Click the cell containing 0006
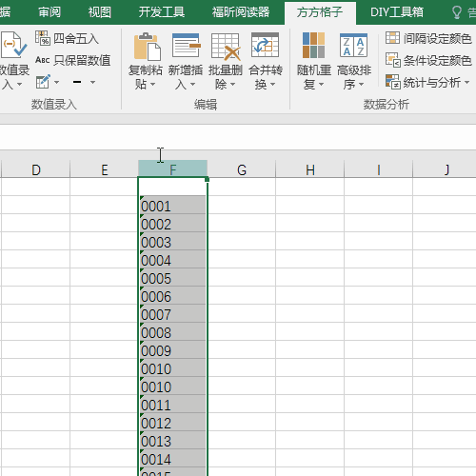This screenshot has width=476, height=476. [172, 295]
